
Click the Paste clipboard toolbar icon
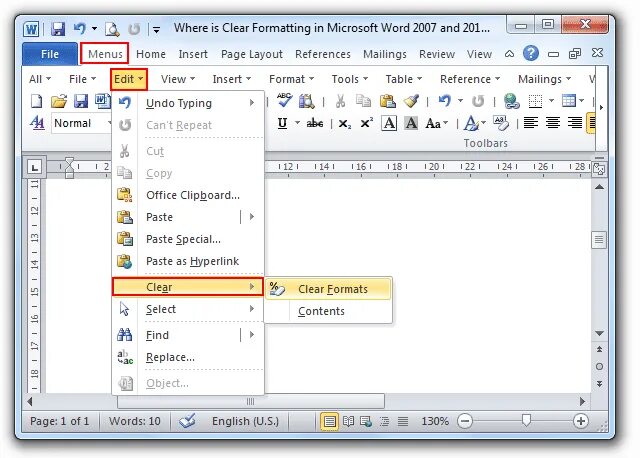[387, 100]
